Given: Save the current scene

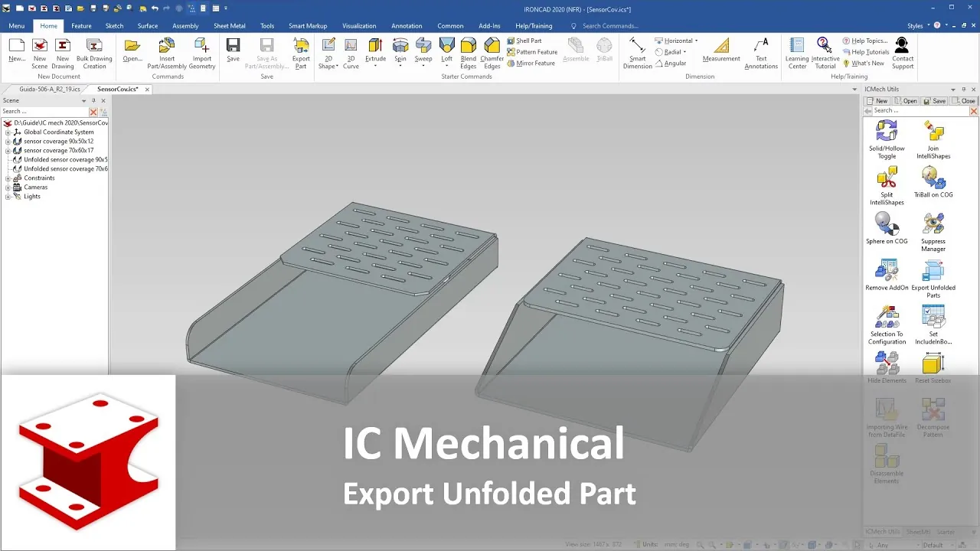Looking at the screenshot, I should [x=233, y=50].
